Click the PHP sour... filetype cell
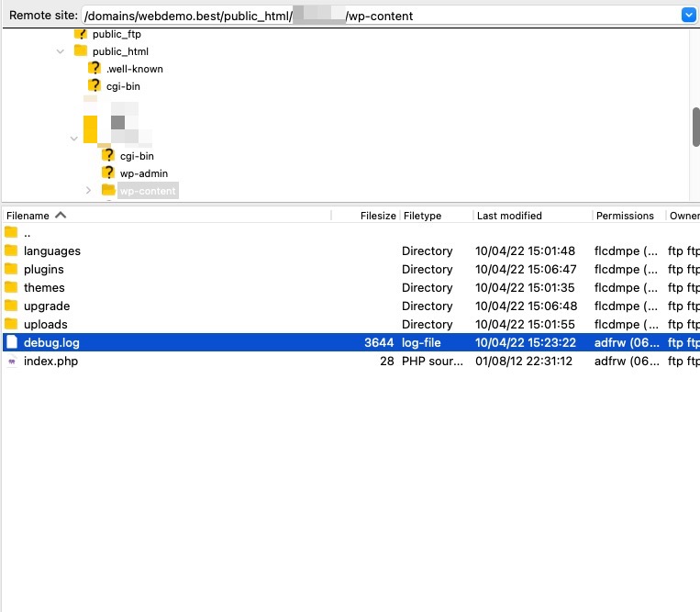 click(432, 361)
